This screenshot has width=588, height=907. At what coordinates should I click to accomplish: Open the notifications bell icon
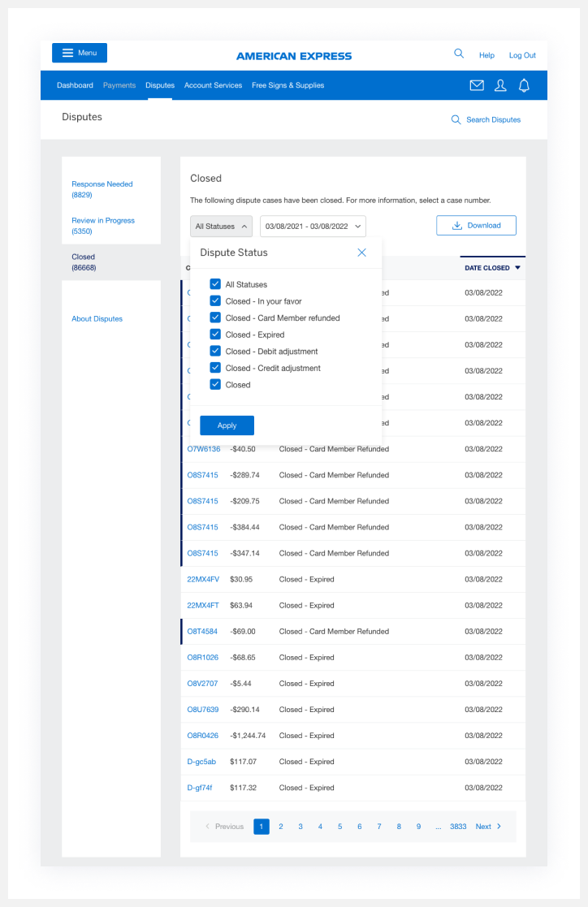click(x=524, y=85)
